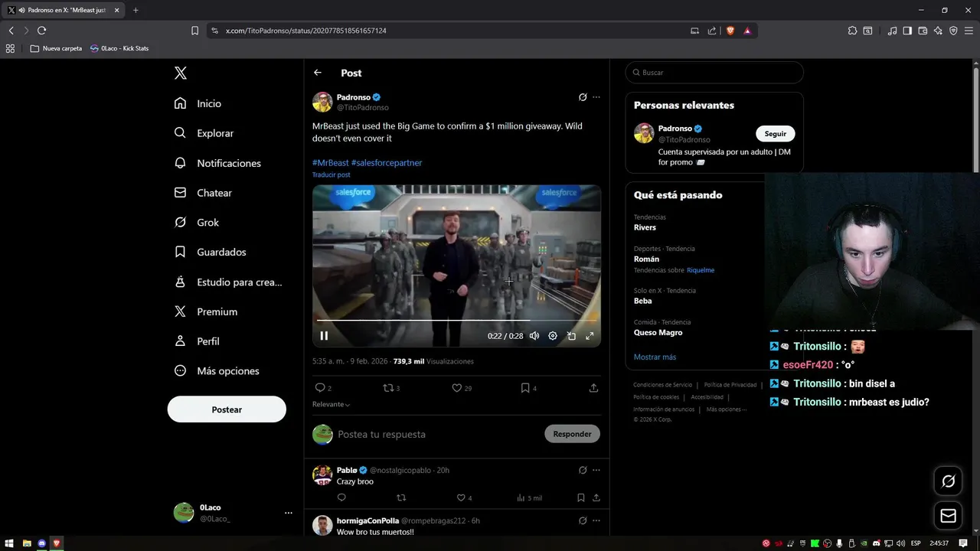980x551 pixels.
Task: Click the X logo in sidebar
Action: tap(181, 73)
